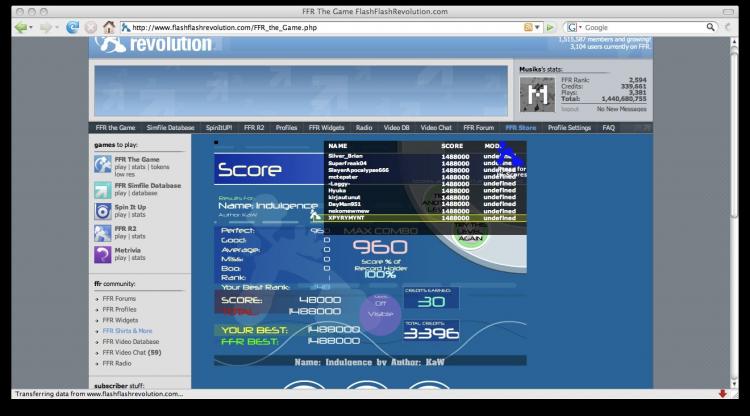Open the back button history dropdown arrow
Viewport: 750px width, 416px height.
click(35, 27)
